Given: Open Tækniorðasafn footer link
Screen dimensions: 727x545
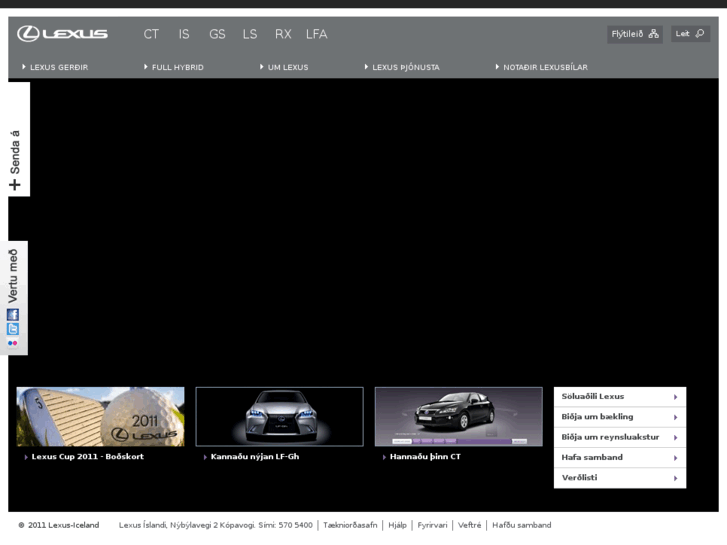Looking at the screenshot, I should coord(350,525).
